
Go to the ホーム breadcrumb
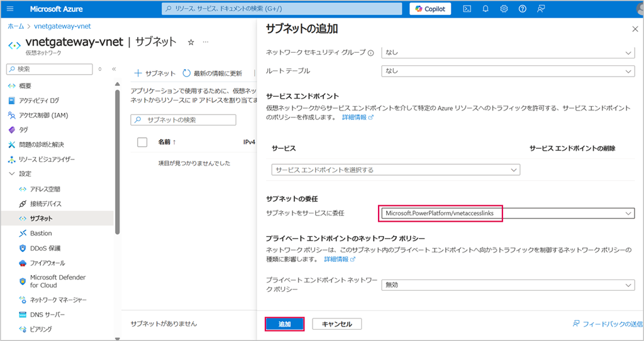[x=16, y=26]
